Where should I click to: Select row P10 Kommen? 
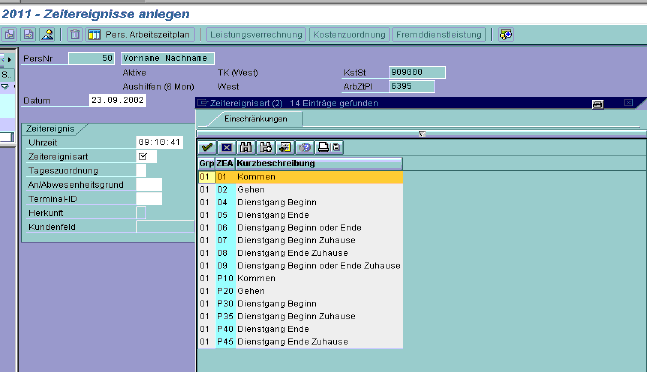coord(300,278)
